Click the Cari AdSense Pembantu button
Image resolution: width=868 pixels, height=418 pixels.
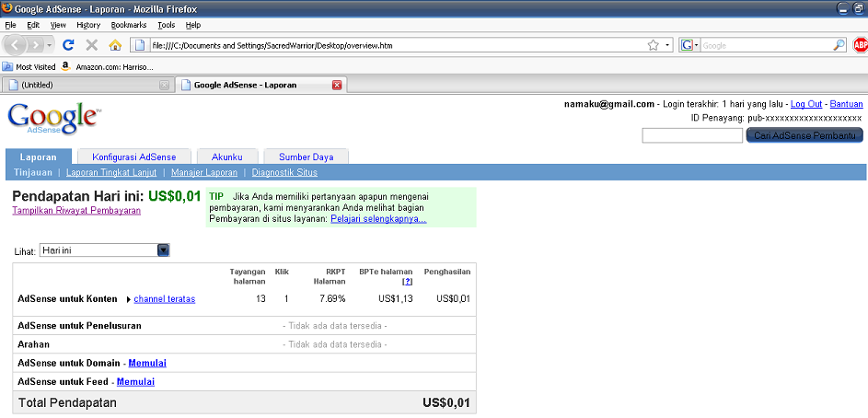click(804, 135)
